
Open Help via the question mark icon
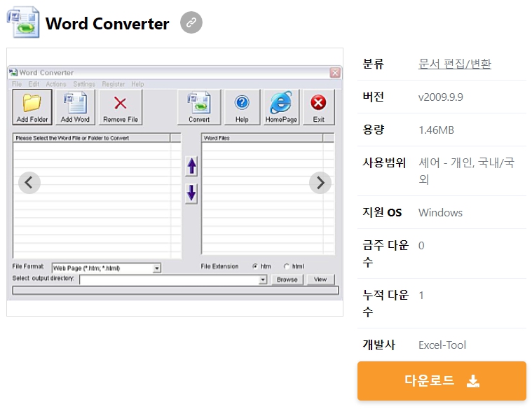tap(242, 102)
